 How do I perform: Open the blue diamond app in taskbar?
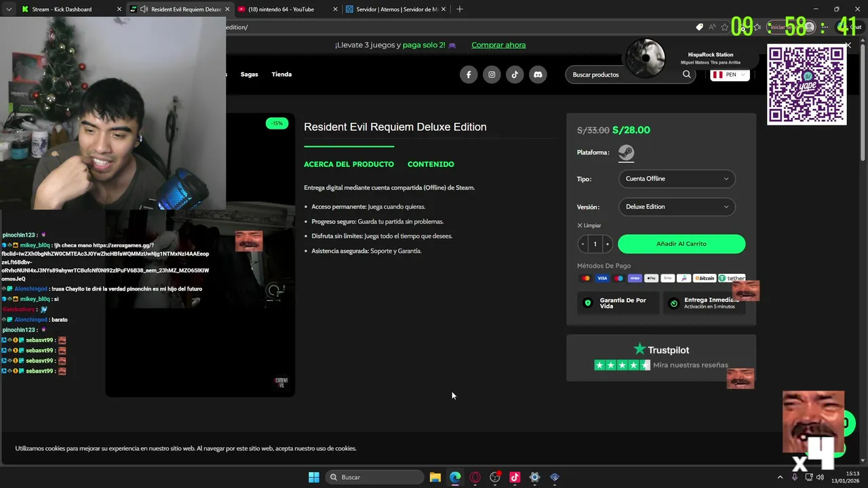point(554,477)
